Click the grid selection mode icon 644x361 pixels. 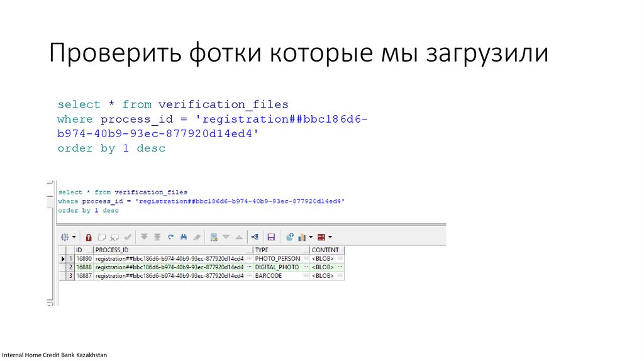tap(65, 237)
